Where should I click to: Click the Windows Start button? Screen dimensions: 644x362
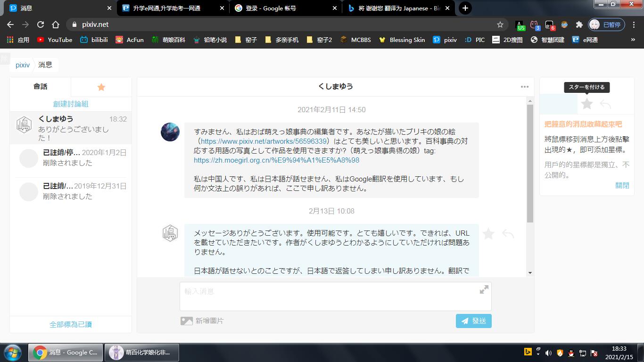pyautogui.click(x=12, y=352)
